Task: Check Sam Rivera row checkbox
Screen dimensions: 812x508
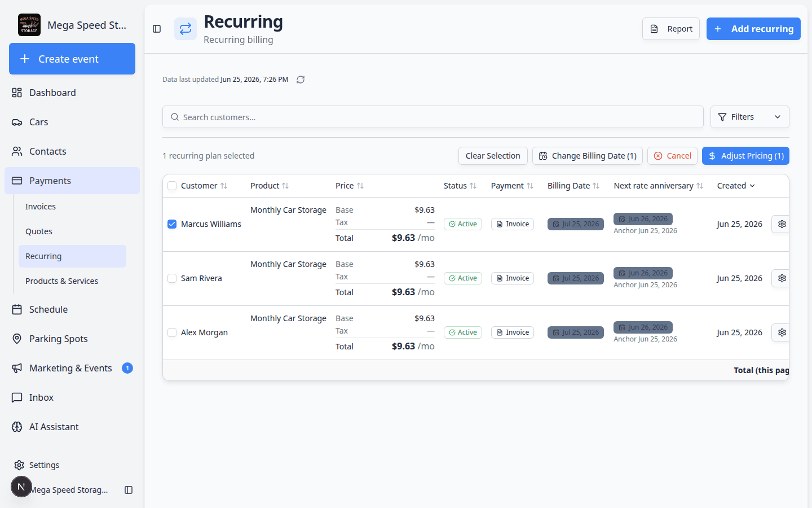Action: pos(172,278)
